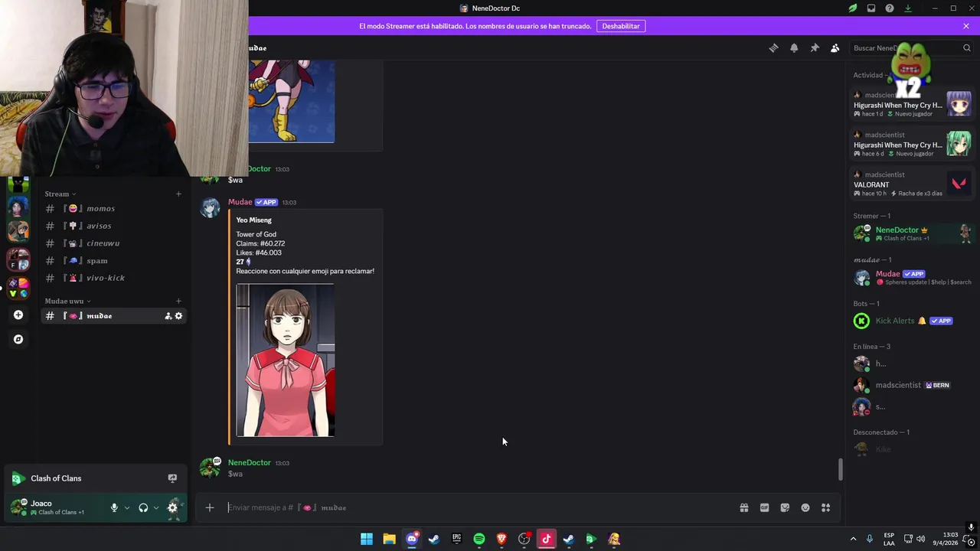Open the inbox icon in title bar
The height and width of the screenshot is (551, 980).
(871, 8)
